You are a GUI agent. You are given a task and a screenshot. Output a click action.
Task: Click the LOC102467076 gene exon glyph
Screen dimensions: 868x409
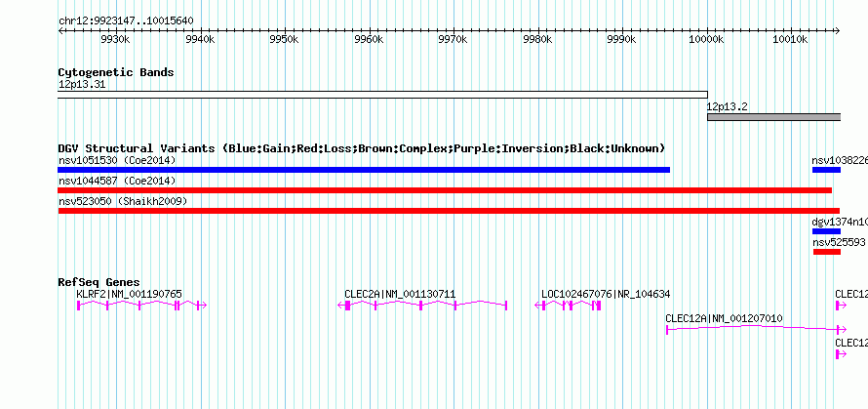(568, 306)
